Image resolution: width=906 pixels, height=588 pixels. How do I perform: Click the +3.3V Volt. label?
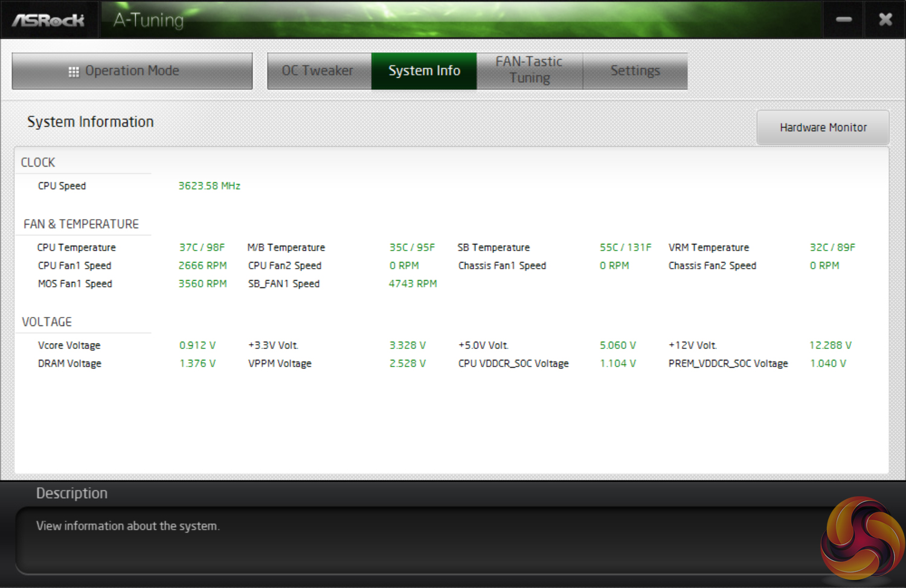[273, 345]
